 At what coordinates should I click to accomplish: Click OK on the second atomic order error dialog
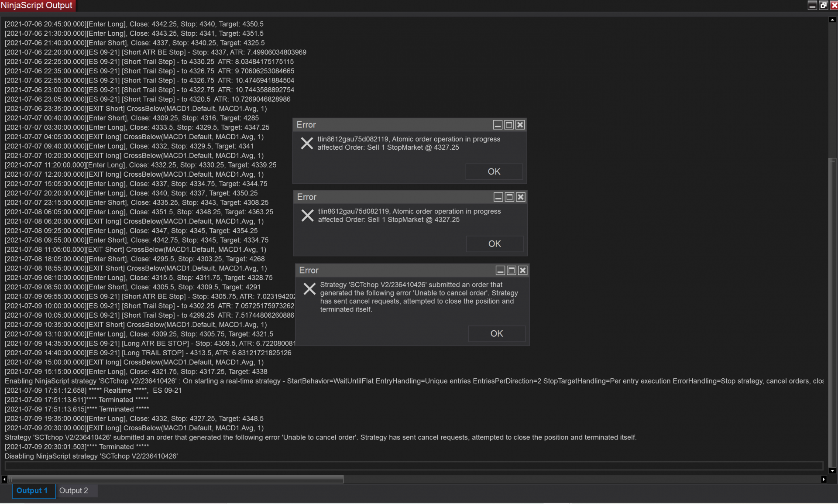494,244
